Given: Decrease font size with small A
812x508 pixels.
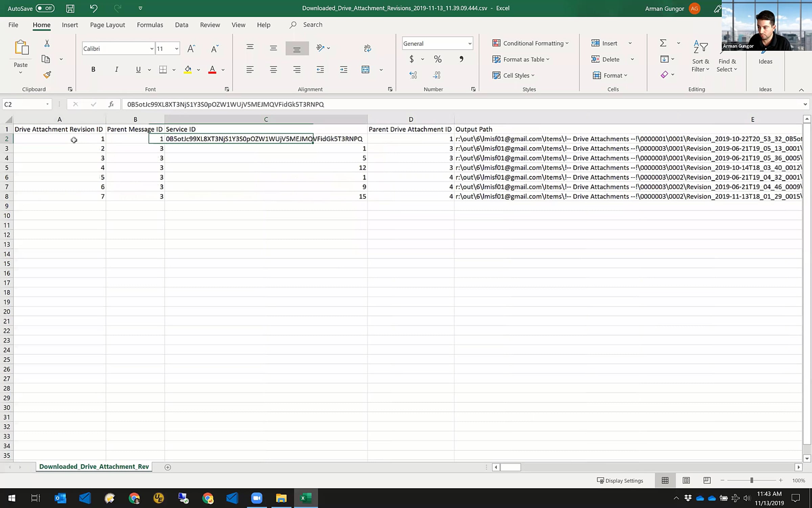Looking at the screenshot, I should coord(215,49).
